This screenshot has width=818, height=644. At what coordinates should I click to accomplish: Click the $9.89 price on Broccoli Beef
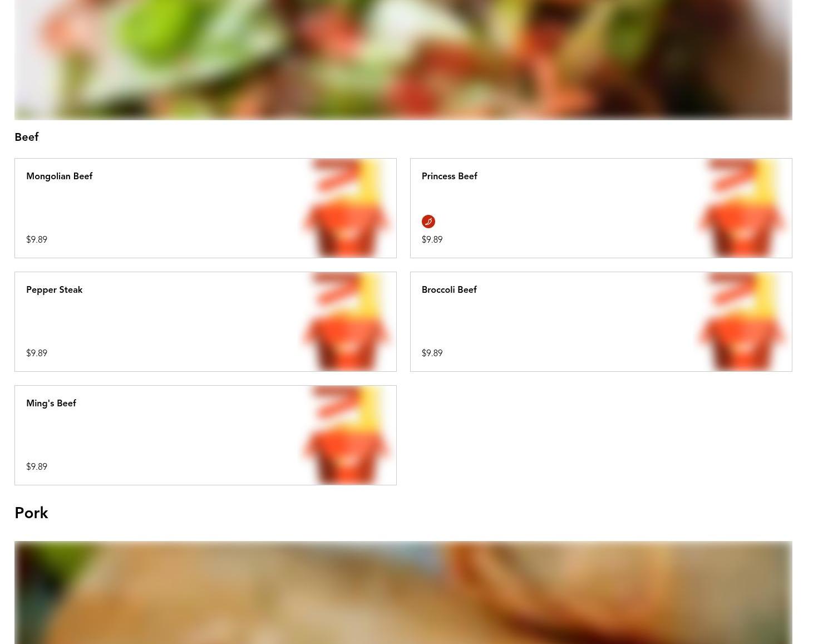coord(432,353)
